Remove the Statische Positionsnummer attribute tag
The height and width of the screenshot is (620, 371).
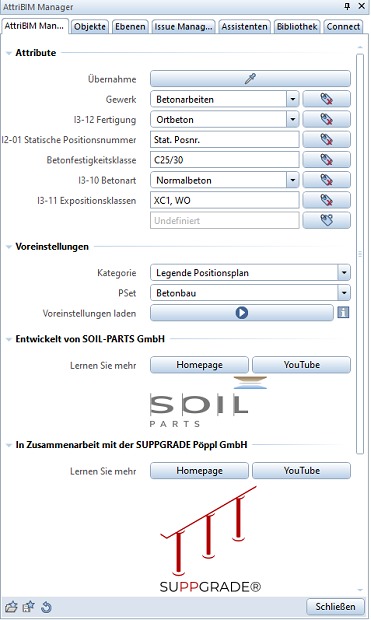(326, 139)
